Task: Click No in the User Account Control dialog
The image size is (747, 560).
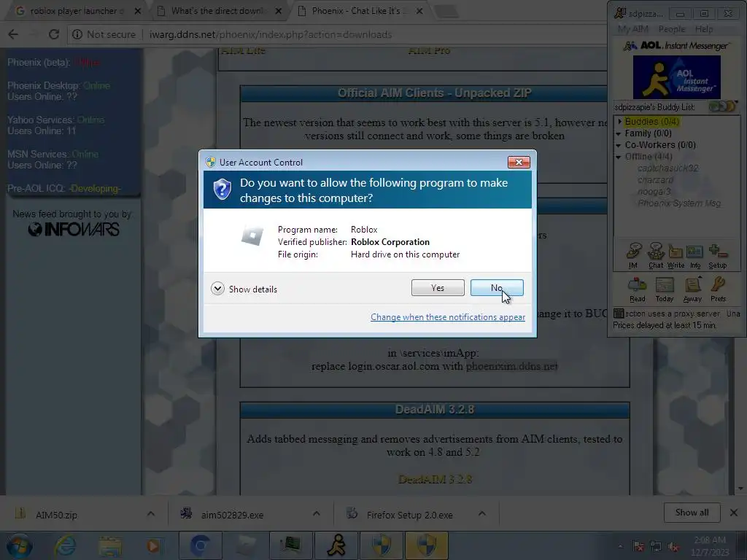Action: [496, 287]
